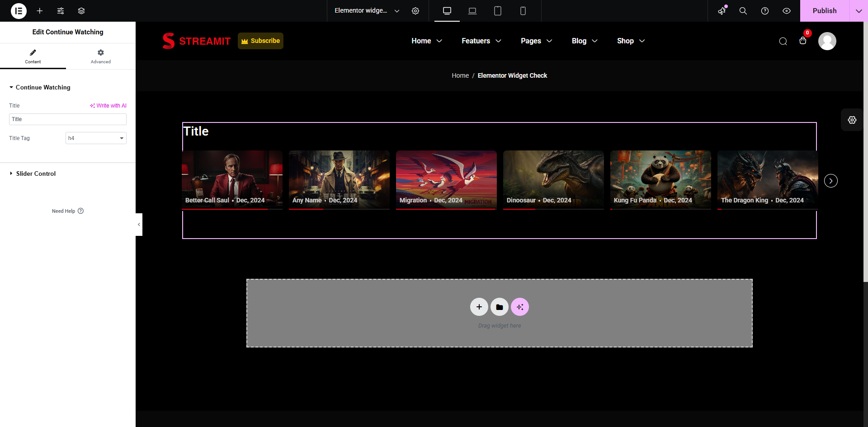Open Site Settings sliders icon

click(61, 11)
